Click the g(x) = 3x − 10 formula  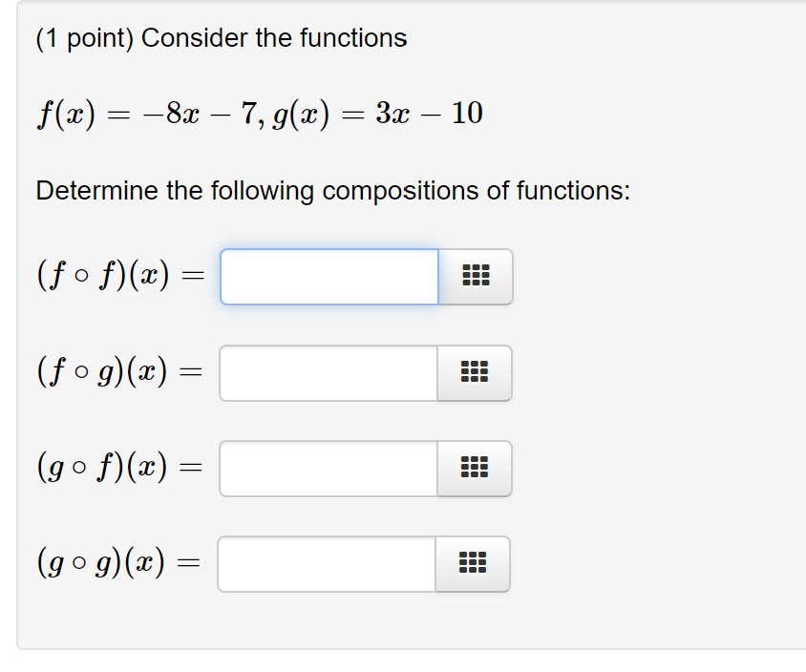click(x=378, y=114)
